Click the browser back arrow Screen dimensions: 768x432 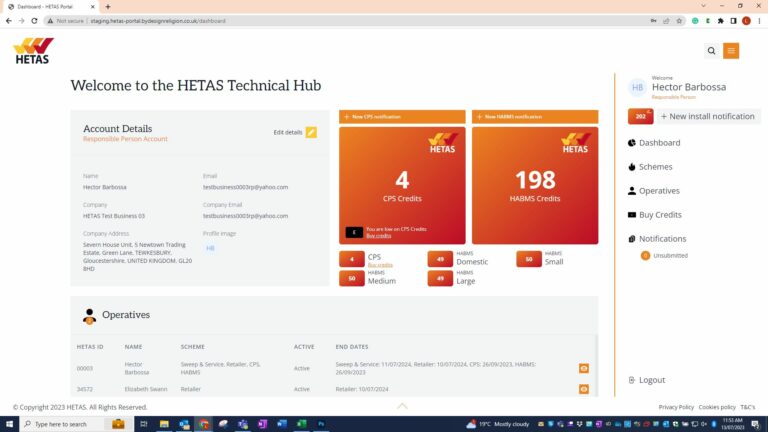pos(8,21)
